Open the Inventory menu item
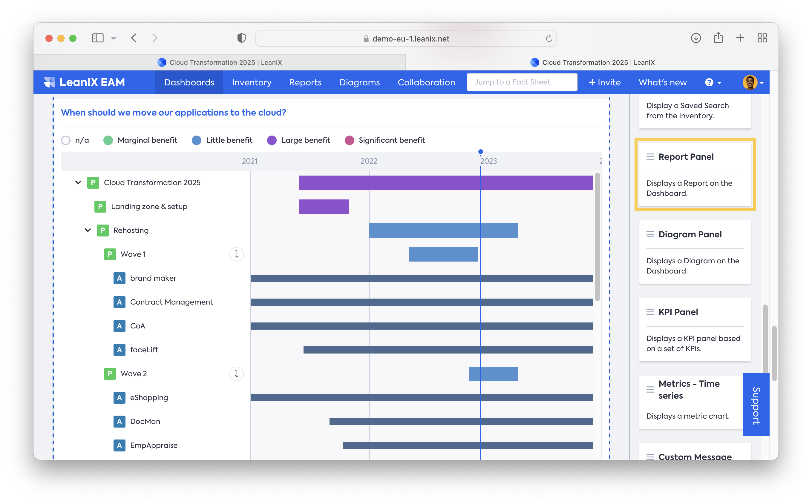Screen dimensions: 812x504 [x=252, y=82]
